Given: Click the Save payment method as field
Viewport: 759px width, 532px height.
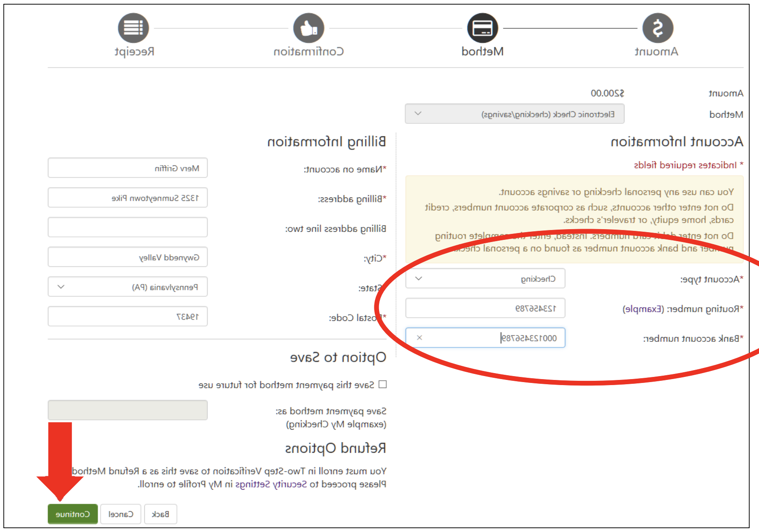Looking at the screenshot, I should [128, 410].
